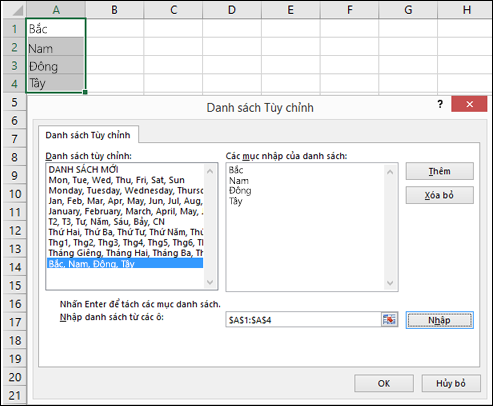Select column A header
The width and height of the screenshot is (493, 406).
(x=56, y=10)
